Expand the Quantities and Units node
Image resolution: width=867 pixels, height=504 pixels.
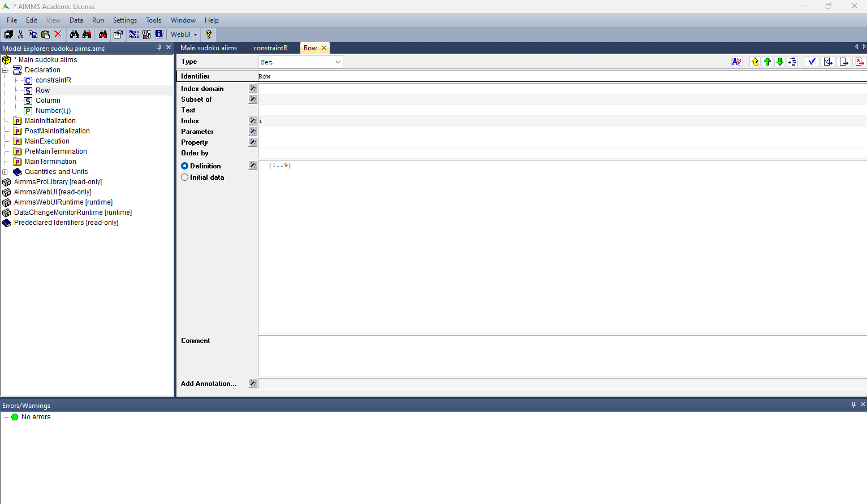5,172
